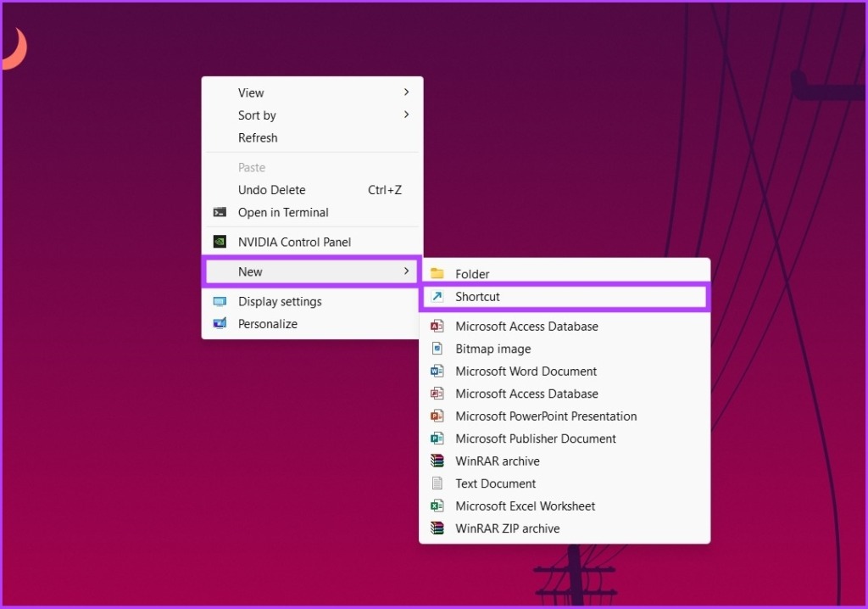The image size is (868, 609).
Task: Click the chevron beside New
Action: click(x=406, y=271)
